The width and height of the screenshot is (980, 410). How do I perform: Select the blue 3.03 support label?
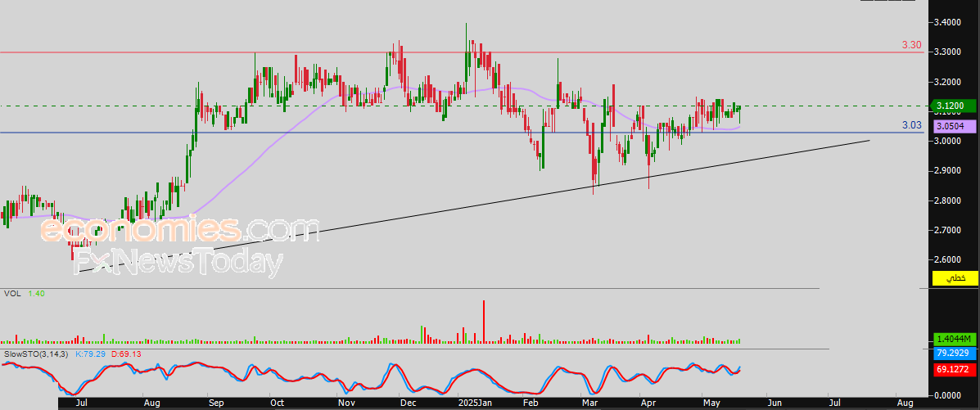tap(912, 126)
